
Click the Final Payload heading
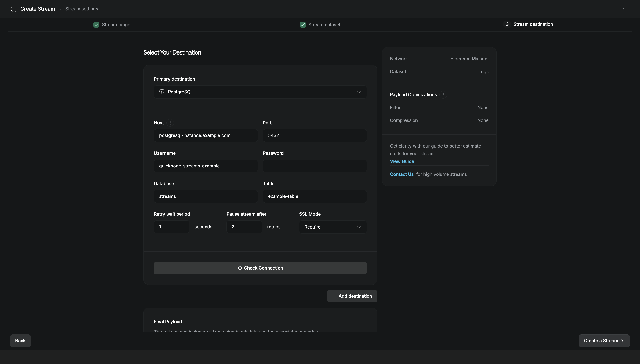point(168,322)
